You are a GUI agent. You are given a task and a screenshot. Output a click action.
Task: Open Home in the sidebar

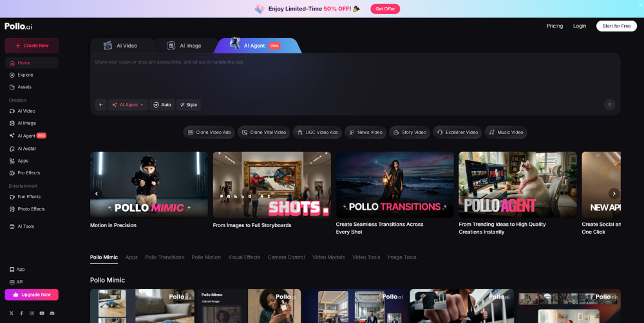pos(32,63)
